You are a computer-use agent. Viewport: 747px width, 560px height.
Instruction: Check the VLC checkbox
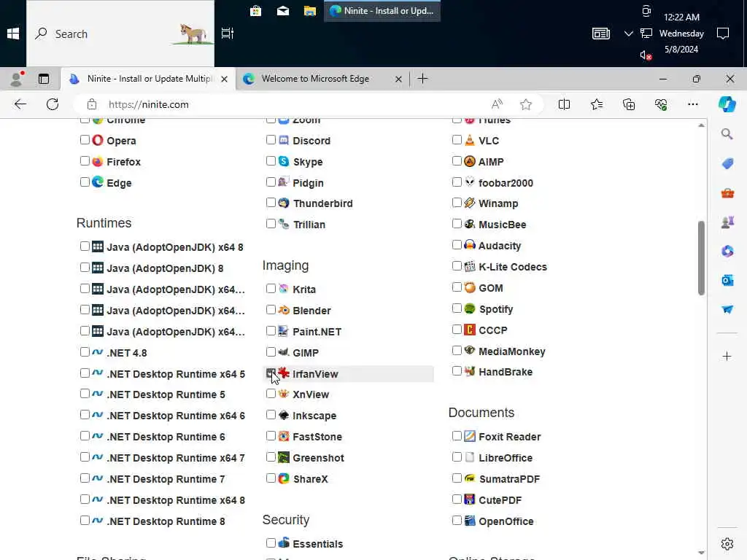click(x=457, y=139)
